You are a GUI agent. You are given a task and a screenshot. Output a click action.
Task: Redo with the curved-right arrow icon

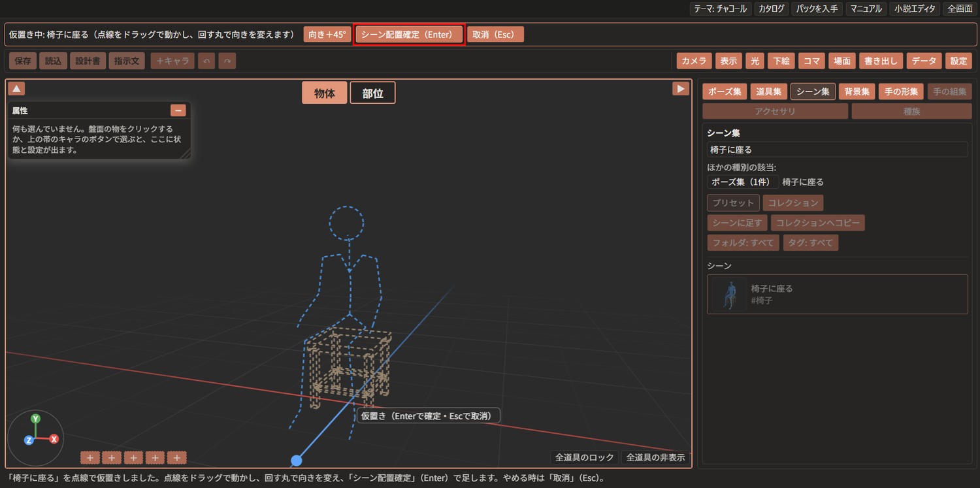(227, 61)
